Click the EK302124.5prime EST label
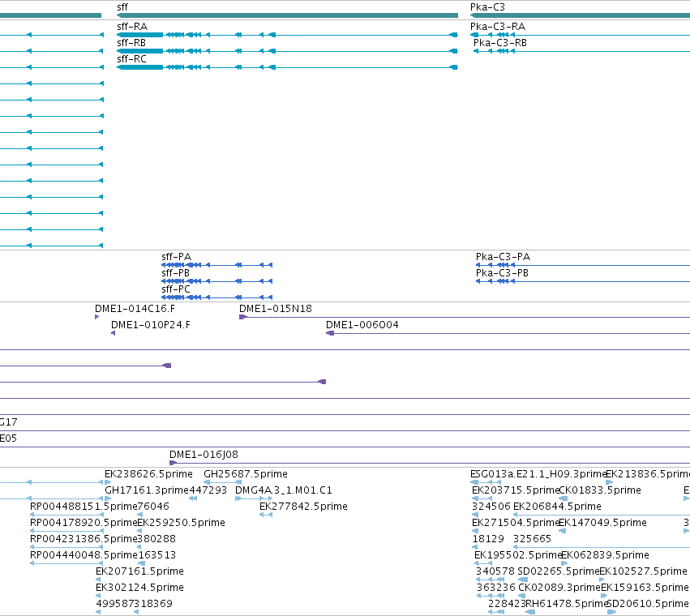The image size is (690, 616). click(x=139, y=588)
